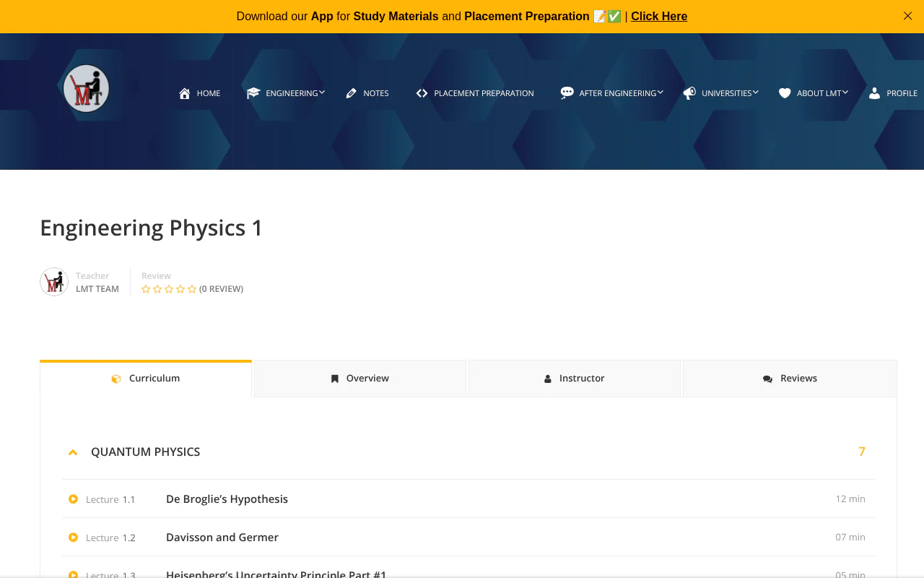Click the '07 min' lecture duration
The height and width of the screenshot is (578, 924).
[x=850, y=537]
